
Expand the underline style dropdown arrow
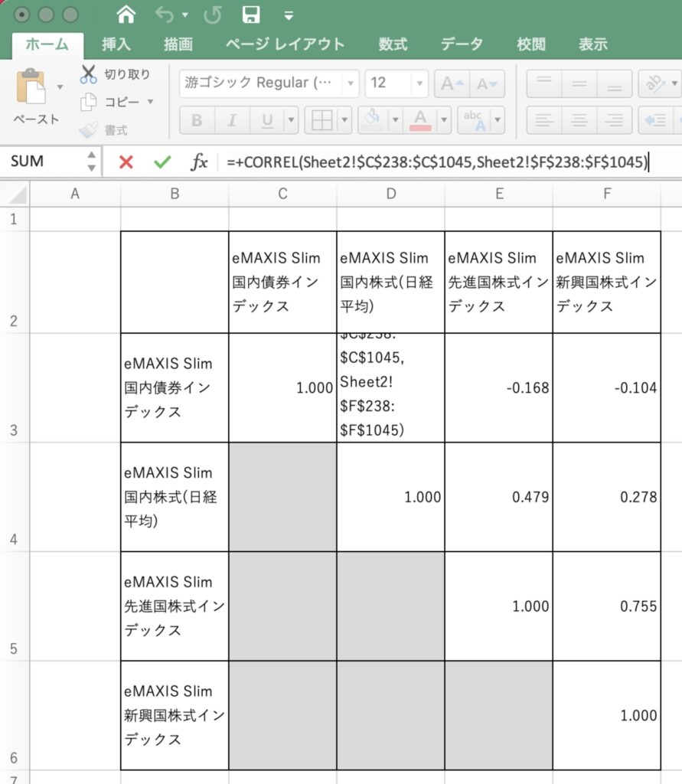[x=291, y=120]
